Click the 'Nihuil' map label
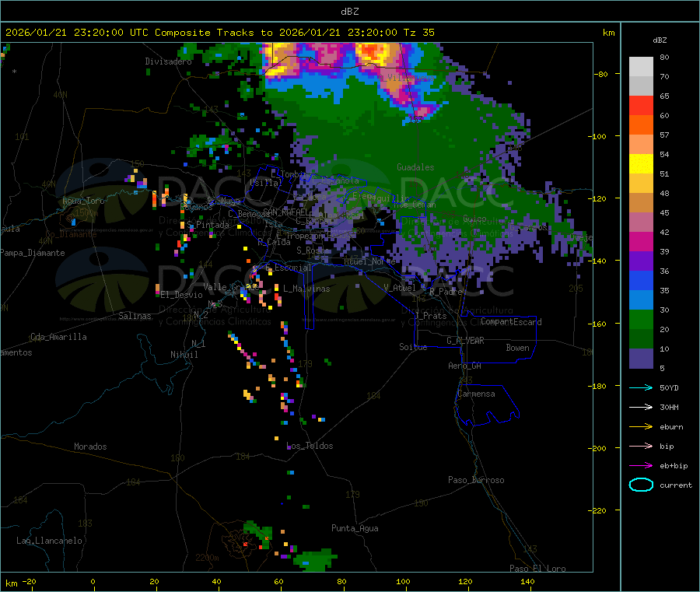The image size is (700, 592). click(x=184, y=355)
